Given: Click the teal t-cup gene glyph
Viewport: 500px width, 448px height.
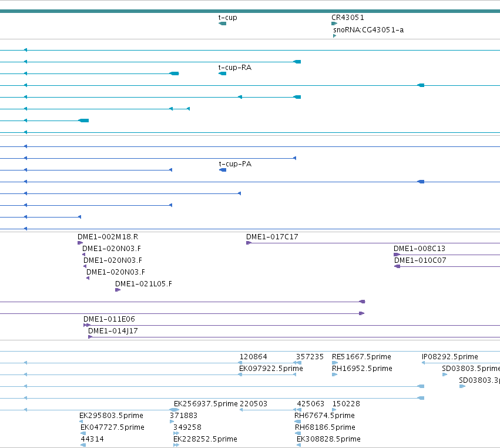Looking at the screenshot, I should (x=222, y=24).
